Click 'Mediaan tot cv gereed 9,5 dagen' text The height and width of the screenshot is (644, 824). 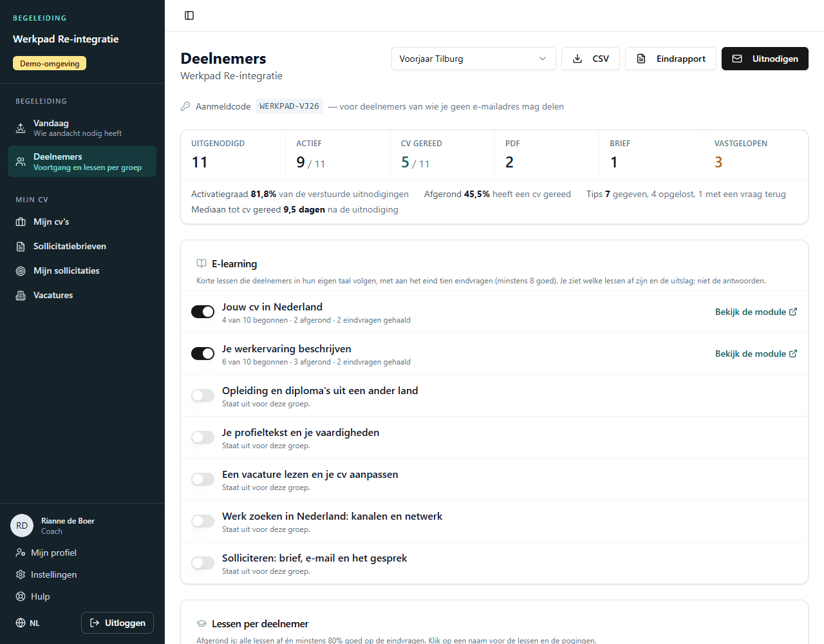tap(295, 209)
